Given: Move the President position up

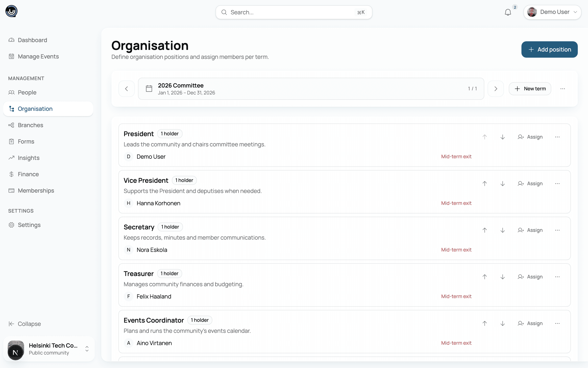Looking at the screenshot, I should [484, 137].
